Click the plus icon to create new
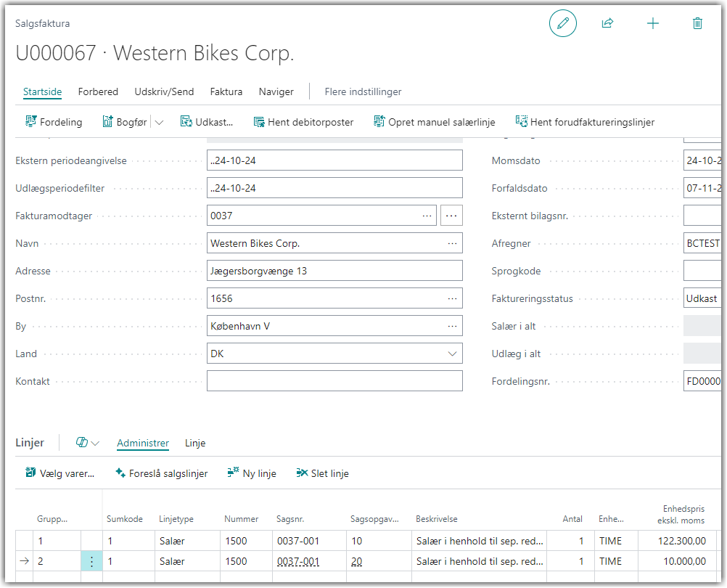This screenshot has height=588, width=727. [x=653, y=23]
